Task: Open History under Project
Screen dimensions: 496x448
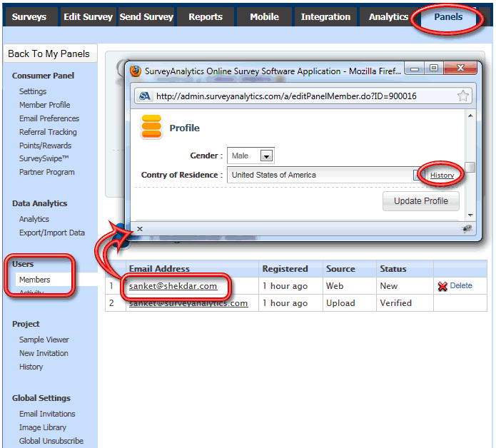Action: pos(31,367)
